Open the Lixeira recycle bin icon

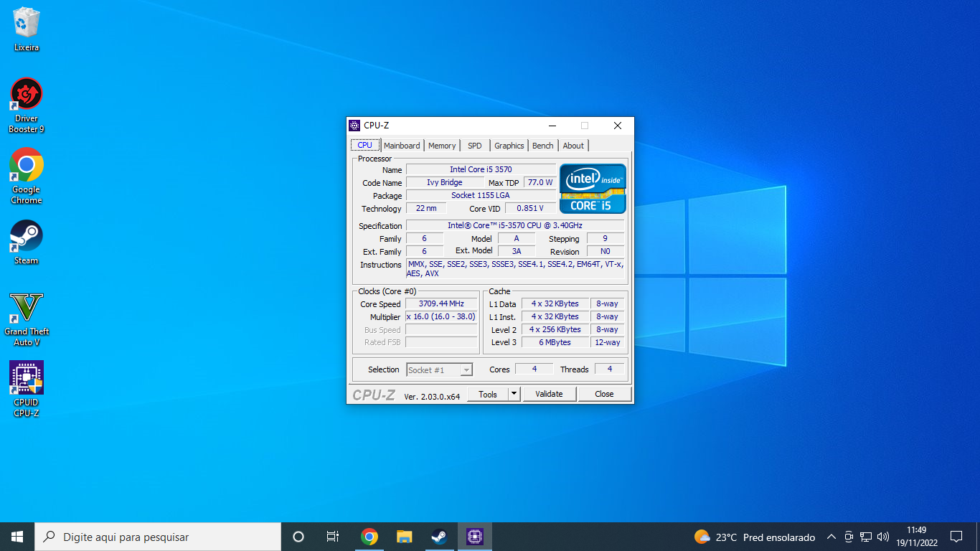pos(27,29)
